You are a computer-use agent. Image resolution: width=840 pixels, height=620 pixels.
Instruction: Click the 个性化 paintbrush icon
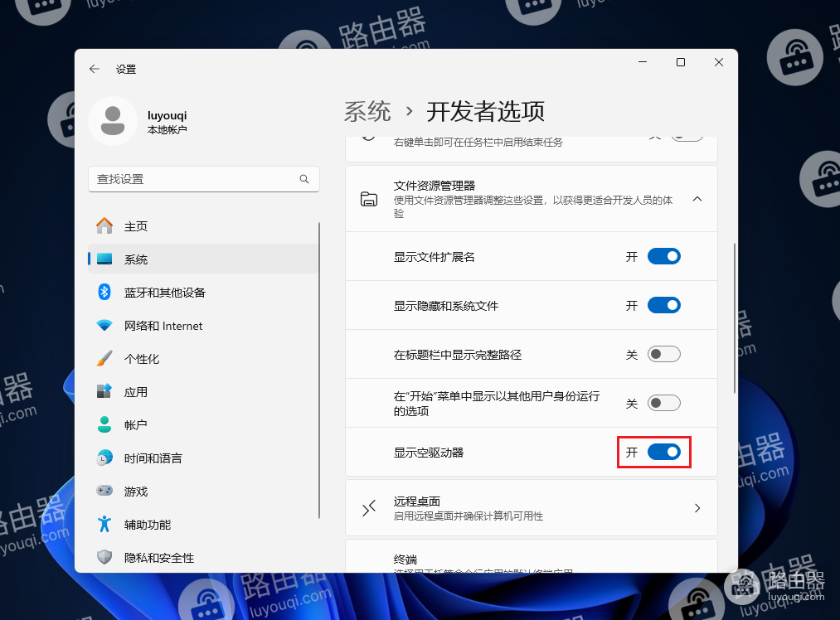tap(104, 359)
